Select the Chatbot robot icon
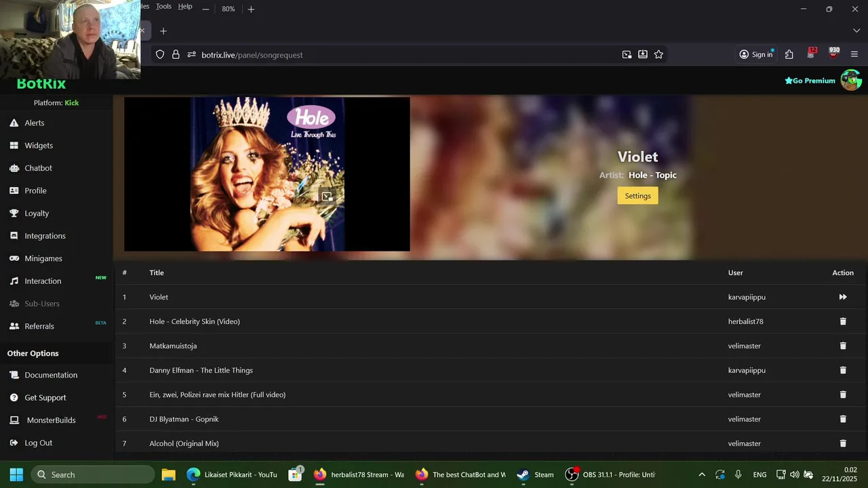This screenshot has width=868, height=488. [14, 168]
